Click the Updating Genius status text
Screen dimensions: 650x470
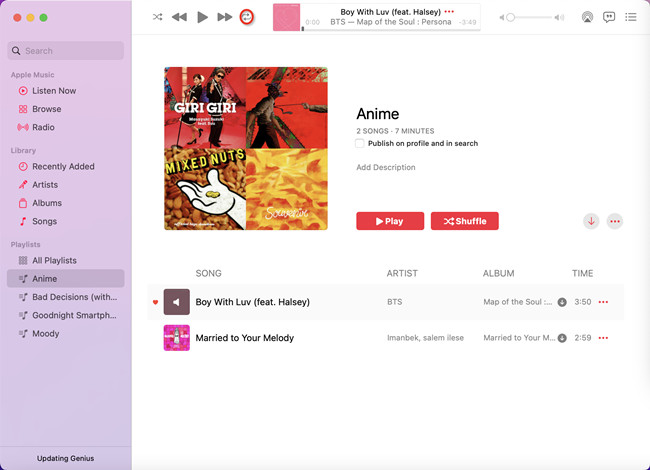65,458
